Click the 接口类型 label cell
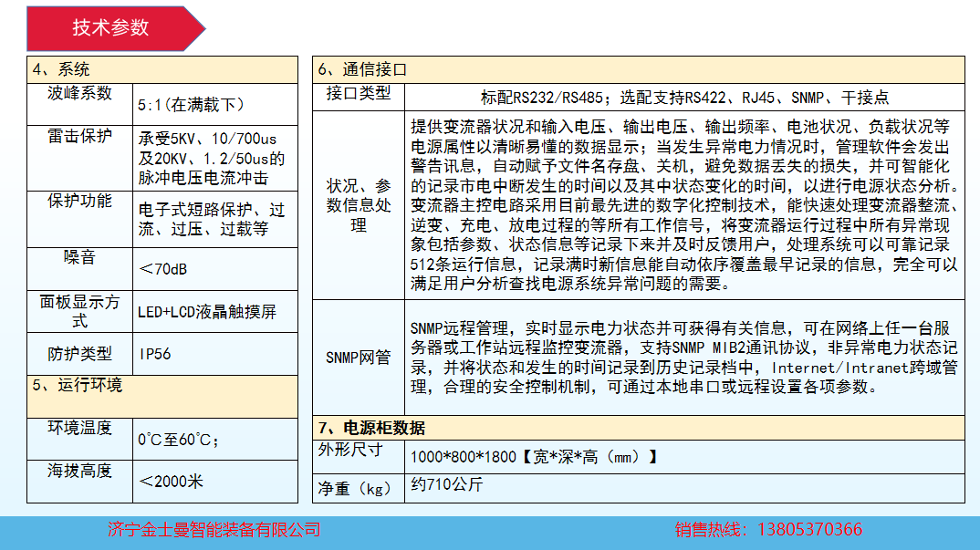Screen dimensions: 980x550 point(358,93)
